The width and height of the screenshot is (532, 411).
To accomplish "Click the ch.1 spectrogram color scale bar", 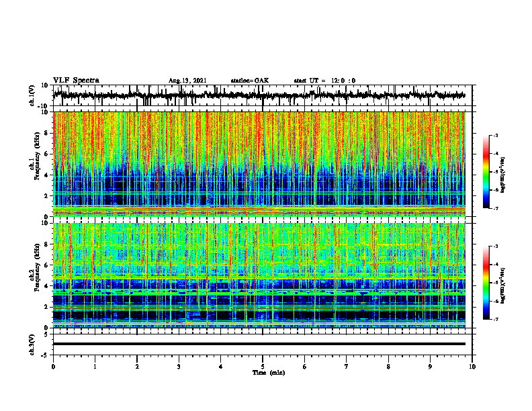I will coord(486,172).
